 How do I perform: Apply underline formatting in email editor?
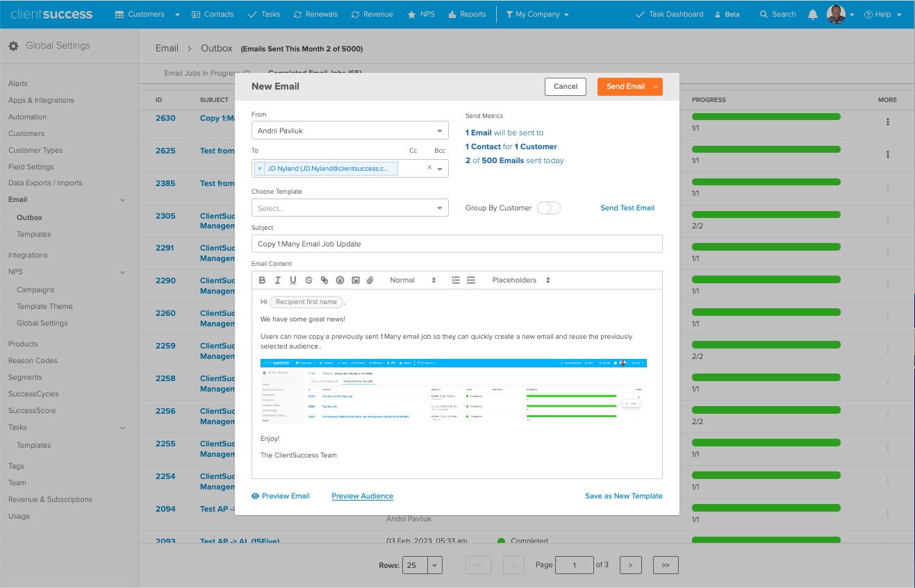[x=293, y=280]
